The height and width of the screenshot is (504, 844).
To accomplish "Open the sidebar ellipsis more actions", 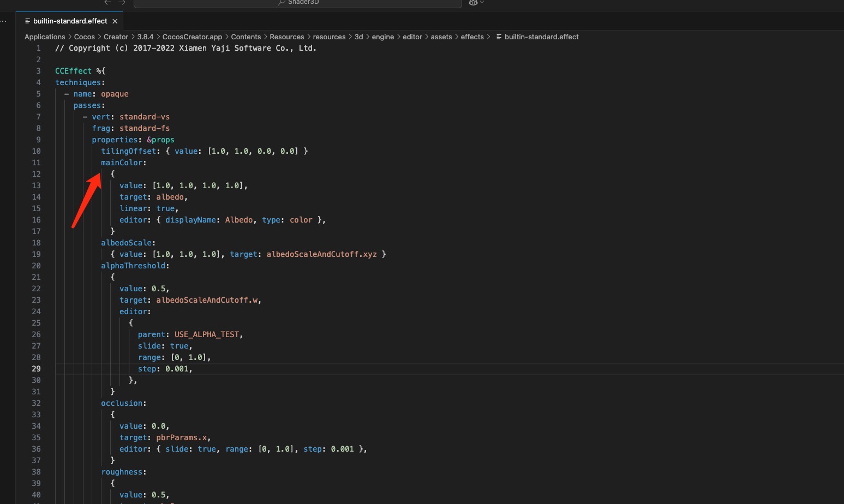I will [x=4, y=21].
